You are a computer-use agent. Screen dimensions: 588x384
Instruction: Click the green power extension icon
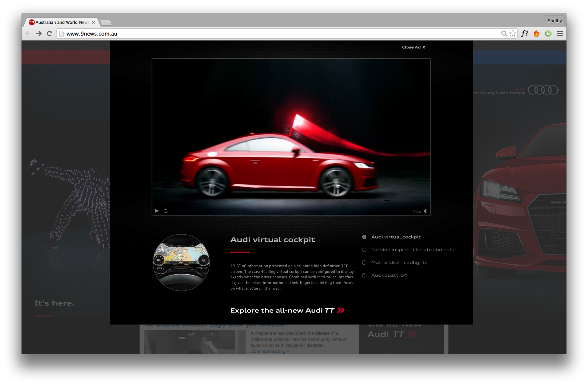(548, 34)
